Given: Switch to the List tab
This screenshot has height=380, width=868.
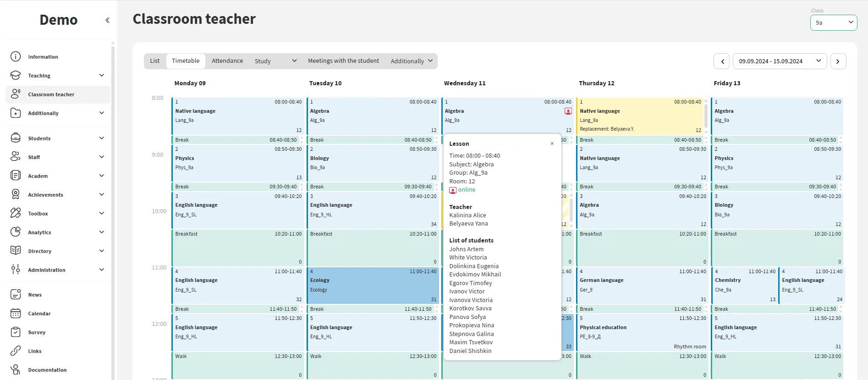Looking at the screenshot, I should pos(155,61).
